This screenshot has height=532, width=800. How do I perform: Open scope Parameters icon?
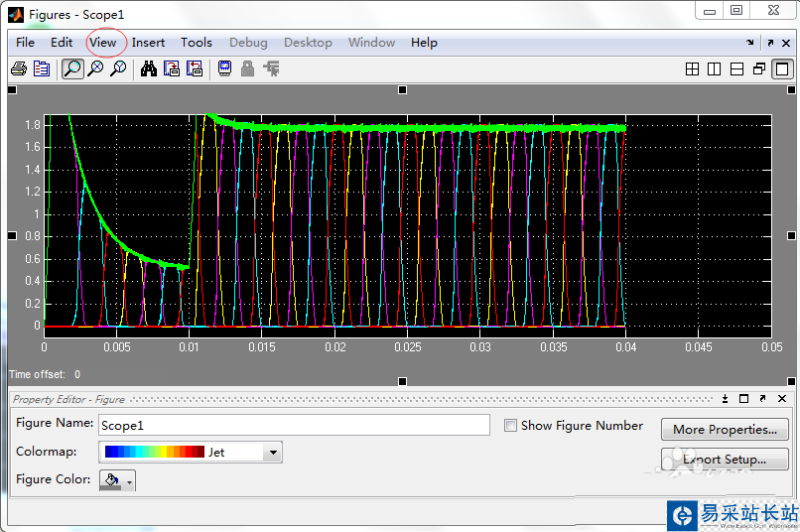[42, 68]
